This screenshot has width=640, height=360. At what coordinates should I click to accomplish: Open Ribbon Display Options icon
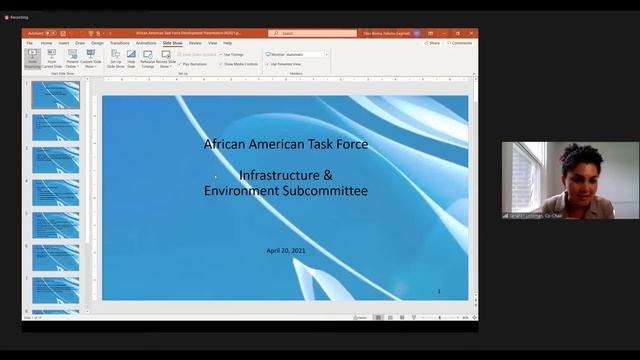tap(431, 33)
